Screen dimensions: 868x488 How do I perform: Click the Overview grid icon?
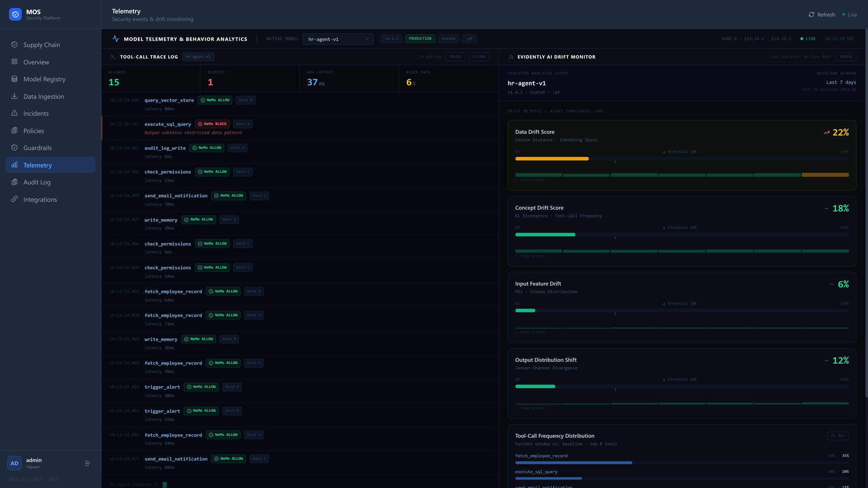[15, 62]
